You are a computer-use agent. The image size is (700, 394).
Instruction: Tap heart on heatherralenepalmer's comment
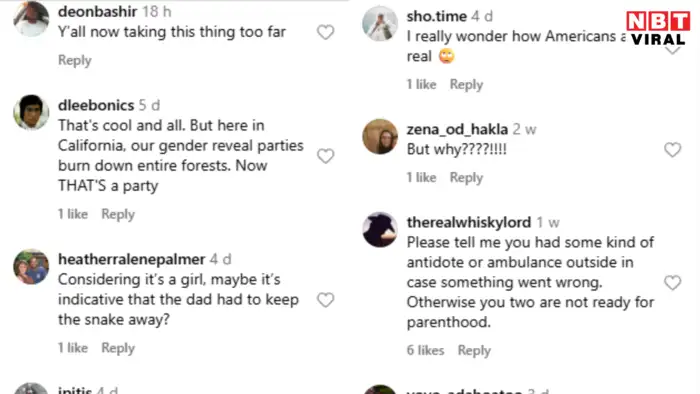(x=325, y=300)
